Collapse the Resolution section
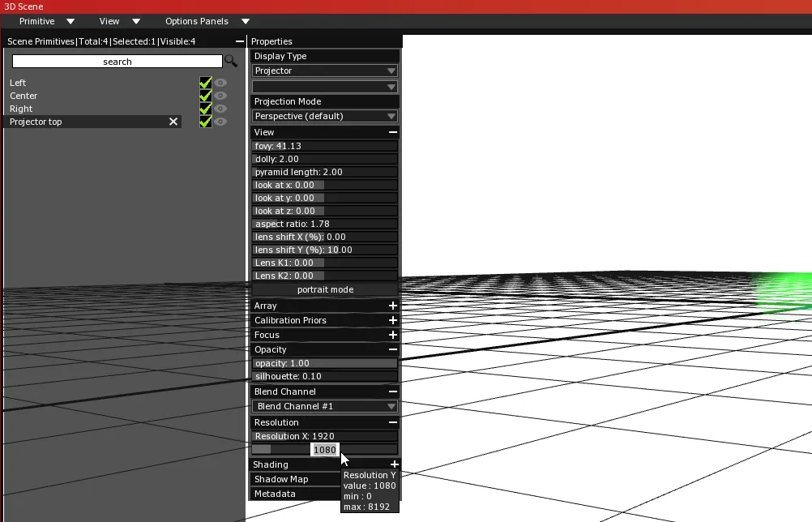This screenshot has height=522, width=812. point(393,422)
